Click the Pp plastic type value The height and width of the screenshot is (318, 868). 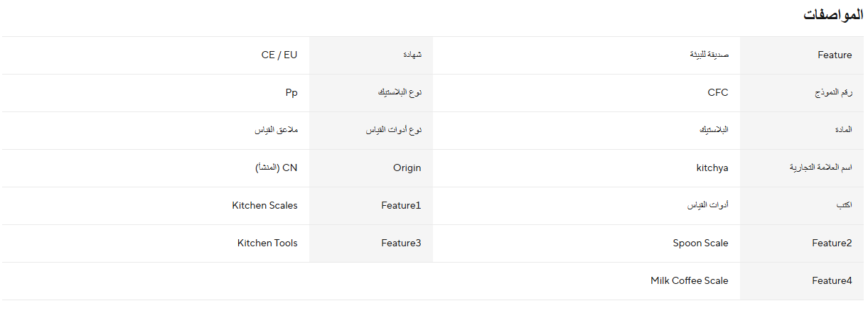click(x=286, y=92)
